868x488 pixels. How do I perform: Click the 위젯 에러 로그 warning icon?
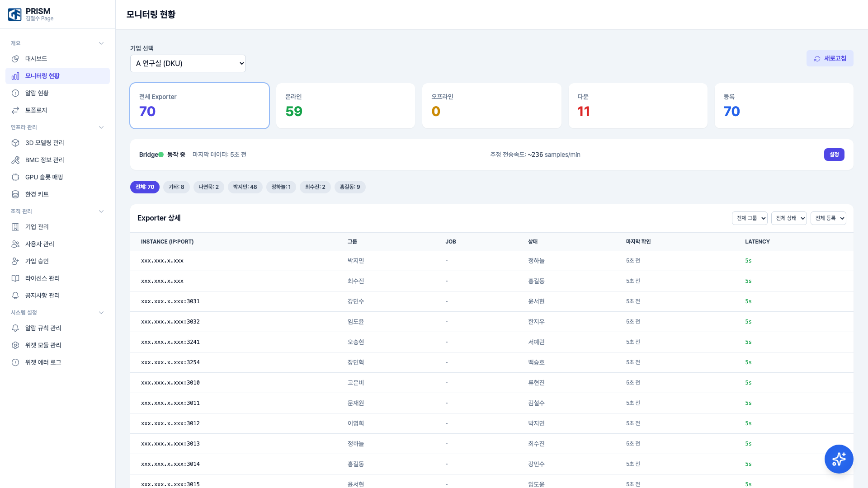point(15,362)
